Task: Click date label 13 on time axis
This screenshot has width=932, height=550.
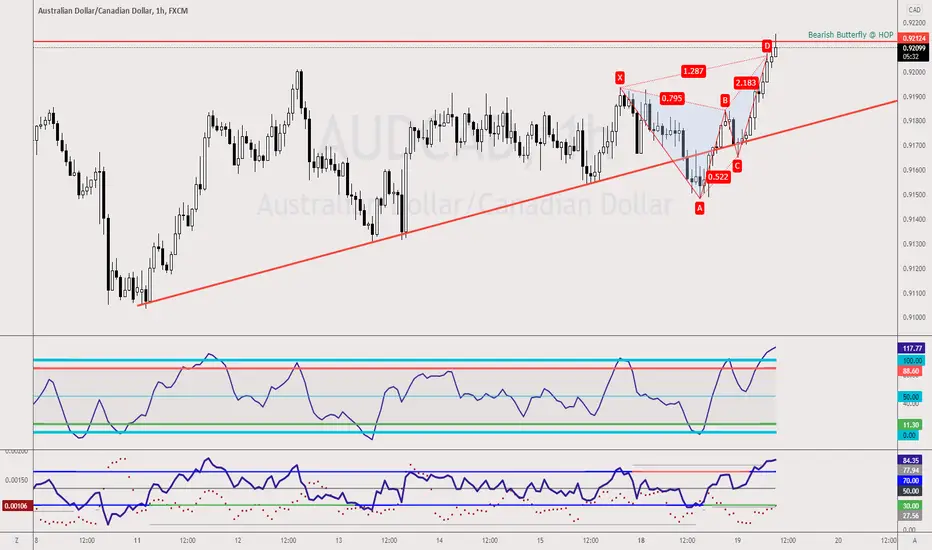Action: [339, 540]
